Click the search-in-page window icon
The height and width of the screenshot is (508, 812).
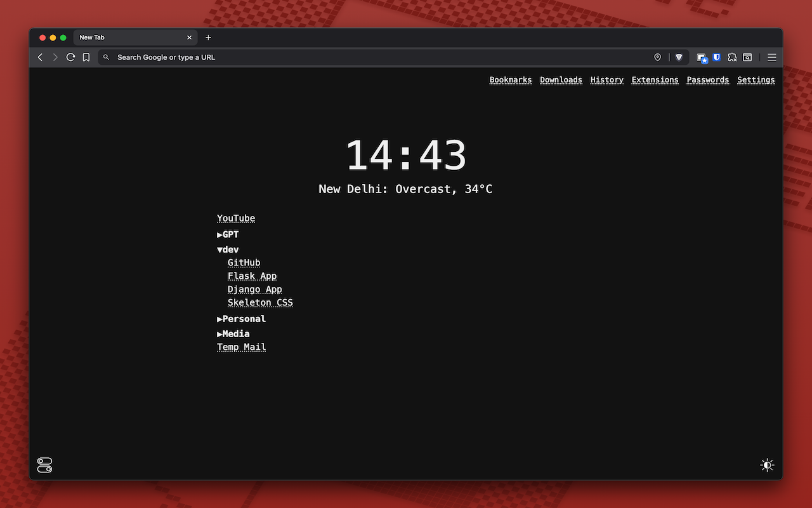(x=747, y=57)
